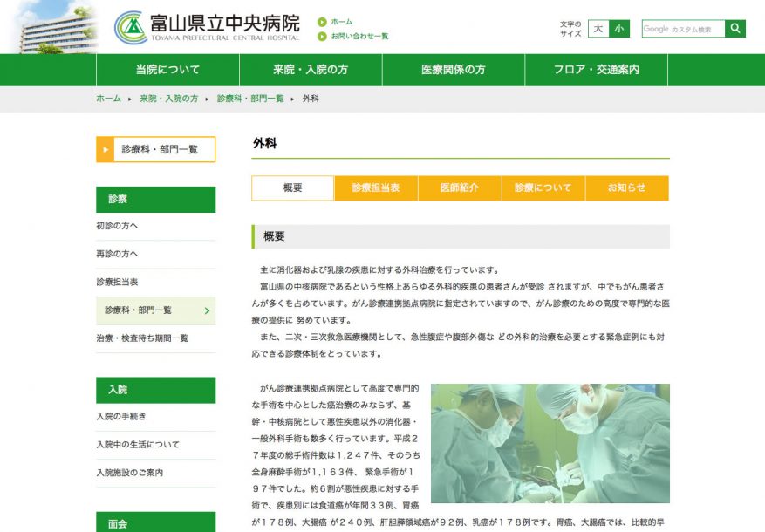Select small text size 小
This screenshot has width=765, height=532.
(x=619, y=29)
